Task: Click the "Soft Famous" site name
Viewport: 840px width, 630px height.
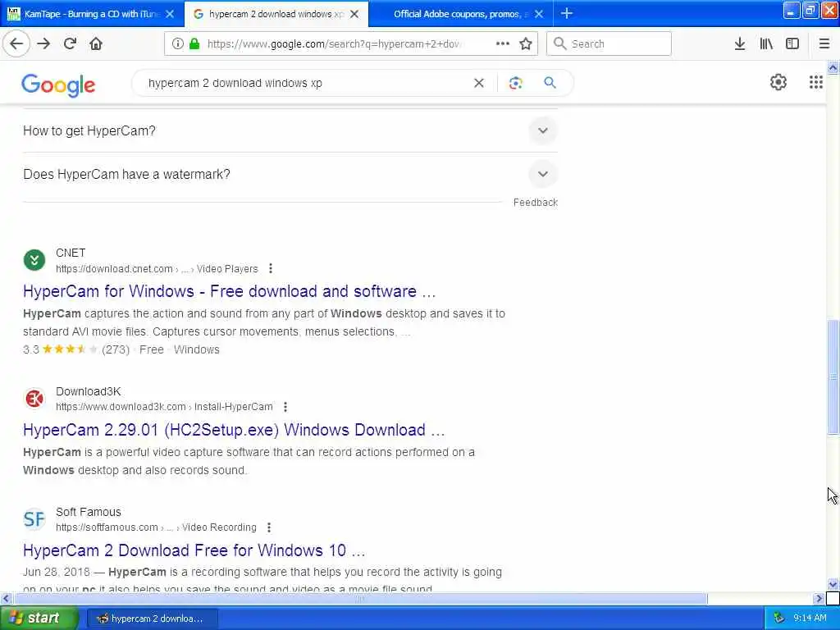Action: (89, 512)
